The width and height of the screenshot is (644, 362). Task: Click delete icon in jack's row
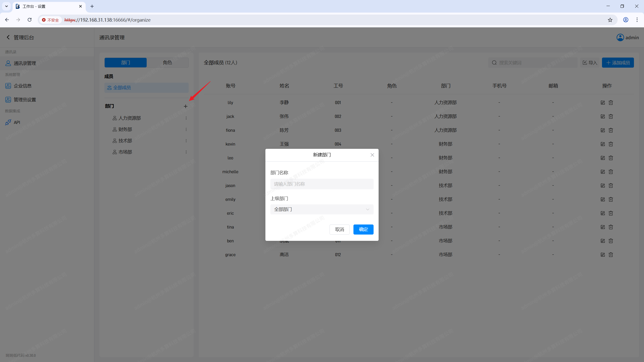coord(611,116)
